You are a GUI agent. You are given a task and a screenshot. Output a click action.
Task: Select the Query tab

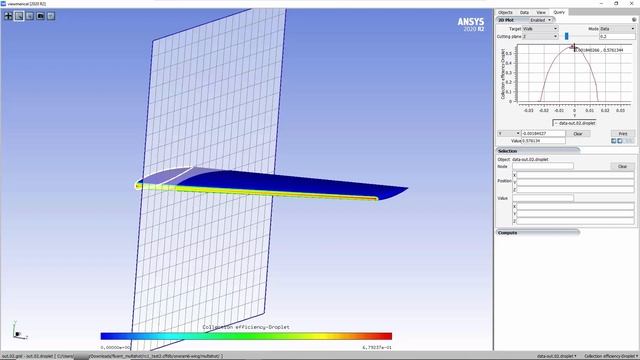559,12
